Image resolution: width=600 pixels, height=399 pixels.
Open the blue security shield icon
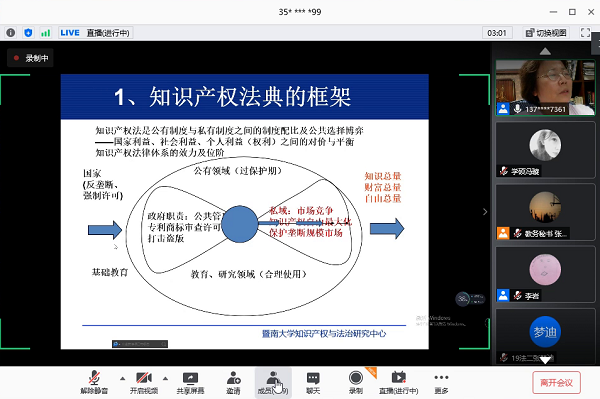tap(28, 33)
